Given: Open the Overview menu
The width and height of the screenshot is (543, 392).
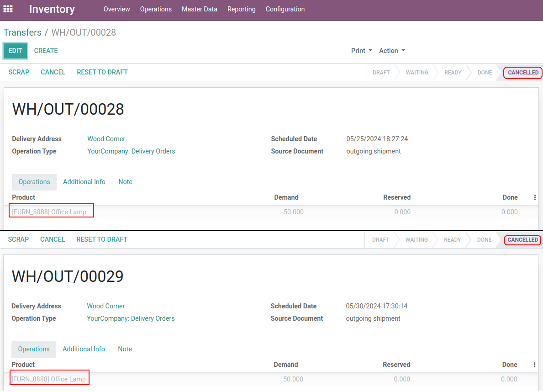Looking at the screenshot, I should click(116, 9).
